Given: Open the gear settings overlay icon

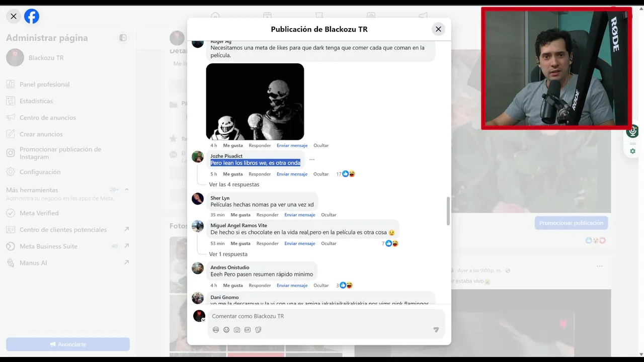Looking at the screenshot, I should pos(632,151).
